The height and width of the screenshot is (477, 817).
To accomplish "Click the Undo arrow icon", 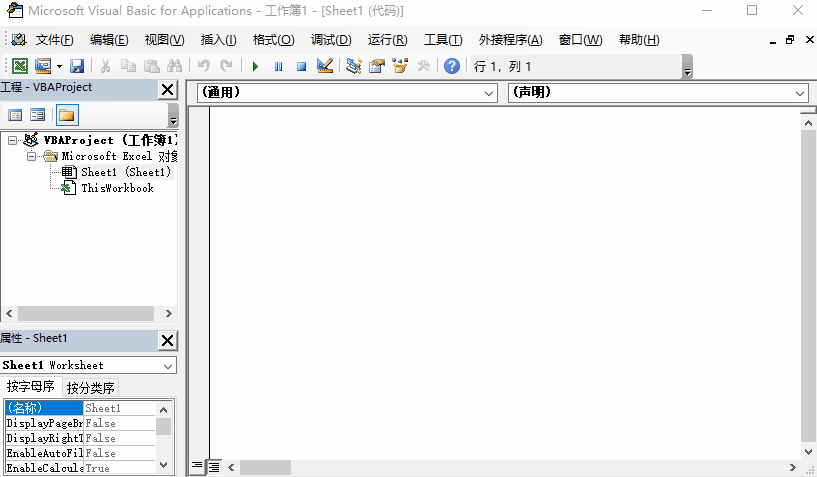I will tap(204, 66).
